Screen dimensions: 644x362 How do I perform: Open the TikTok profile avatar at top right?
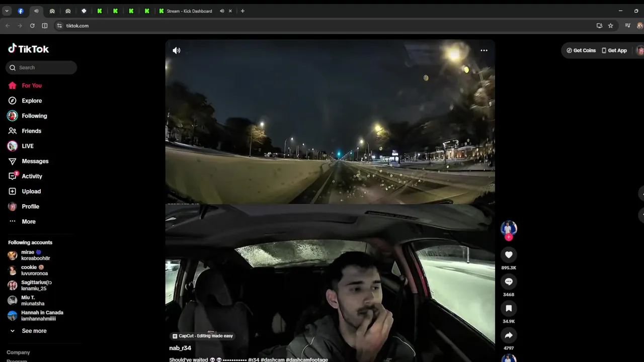640,50
